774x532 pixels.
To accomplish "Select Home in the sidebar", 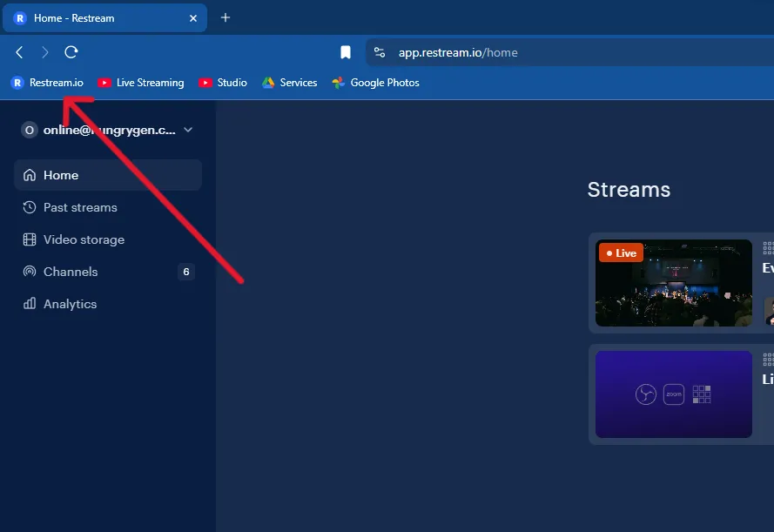I will tap(61, 175).
